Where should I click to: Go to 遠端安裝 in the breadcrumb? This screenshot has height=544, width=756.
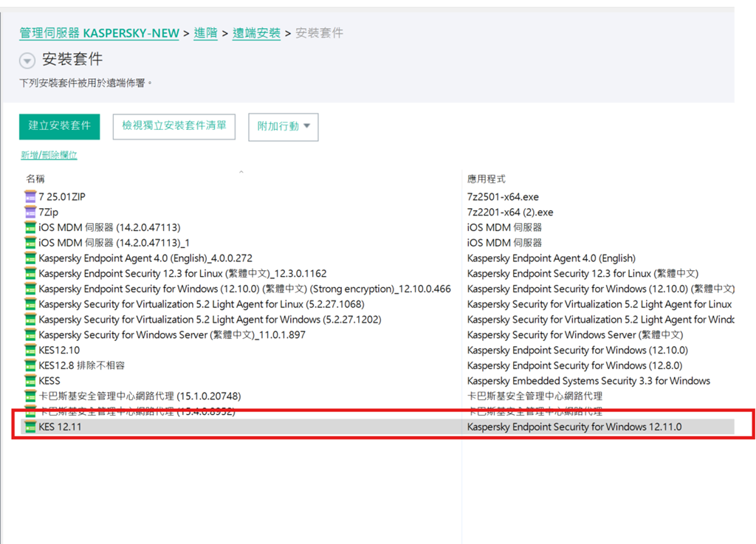pos(256,33)
